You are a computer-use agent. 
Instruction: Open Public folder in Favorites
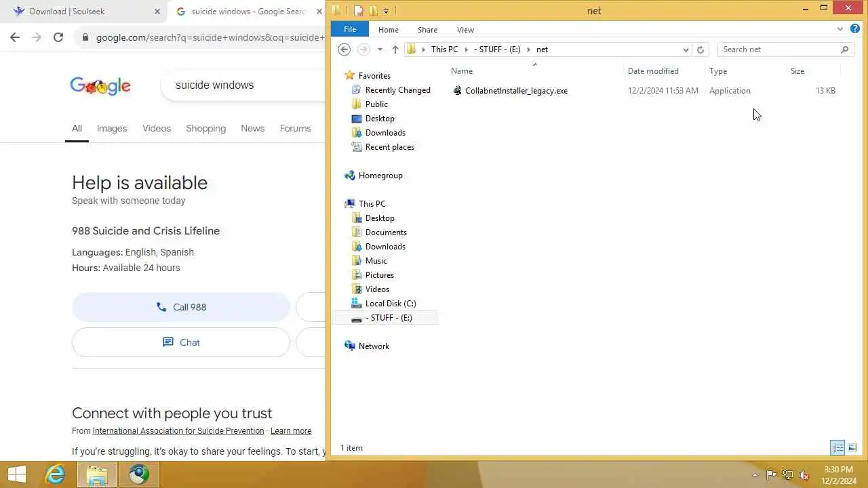coord(376,104)
